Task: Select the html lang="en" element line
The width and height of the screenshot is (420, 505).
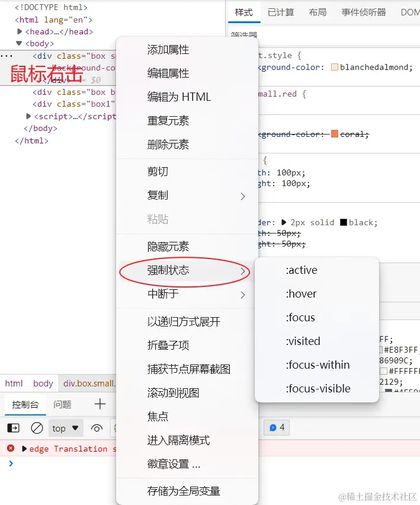Action: coord(53,20)
